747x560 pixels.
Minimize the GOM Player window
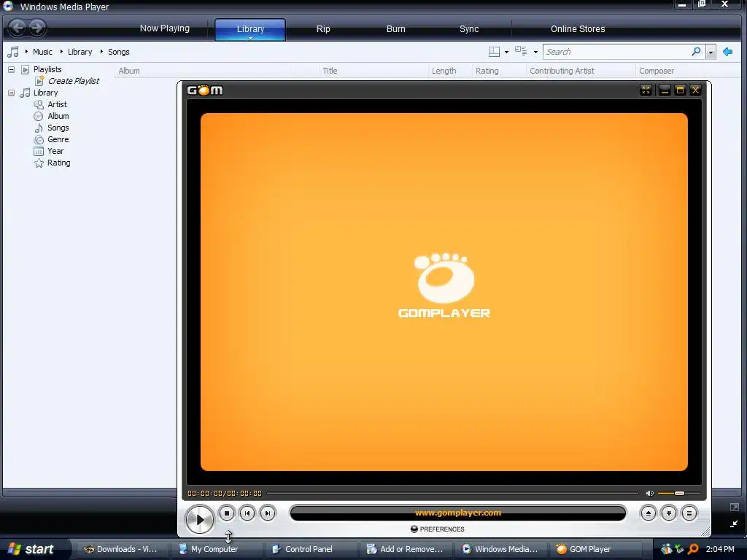pos(665,90)
